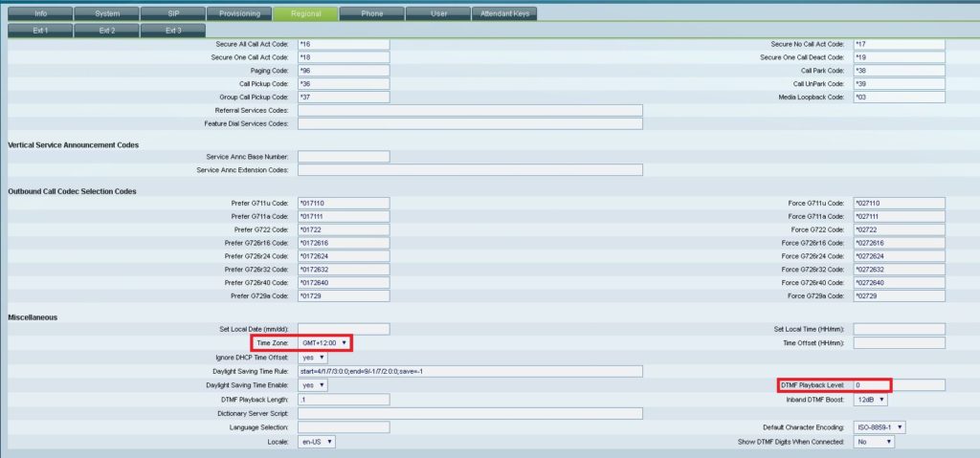Open the Ext 1 tab
Screen dimensions: 980x458
pyautogui.click(x=40, y=31)
